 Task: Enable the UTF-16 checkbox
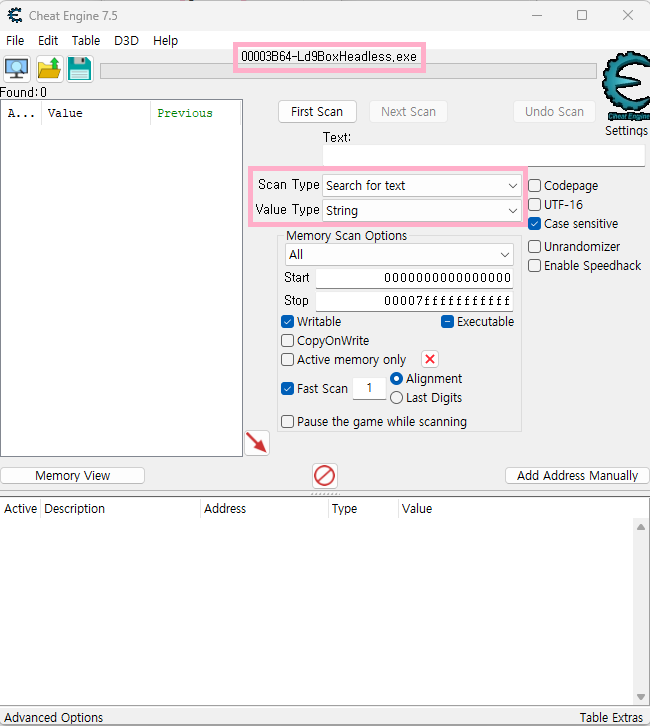(534, 205)
